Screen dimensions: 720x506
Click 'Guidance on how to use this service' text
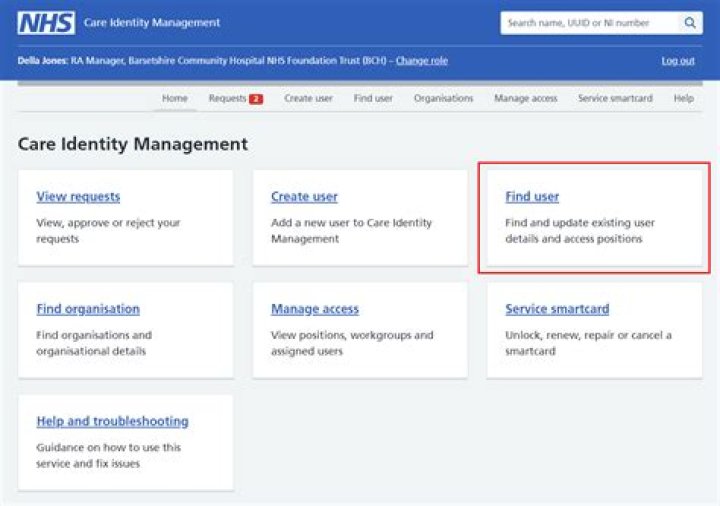coord(108,455)
